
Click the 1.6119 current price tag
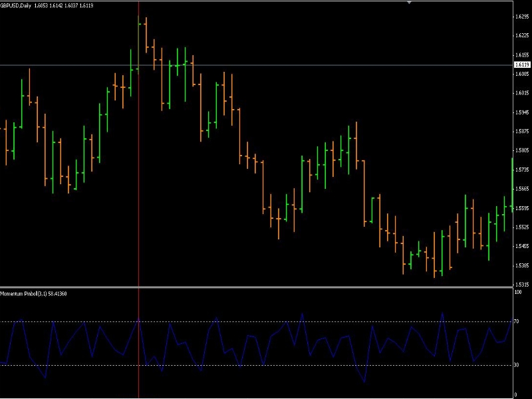pos(522,65)
